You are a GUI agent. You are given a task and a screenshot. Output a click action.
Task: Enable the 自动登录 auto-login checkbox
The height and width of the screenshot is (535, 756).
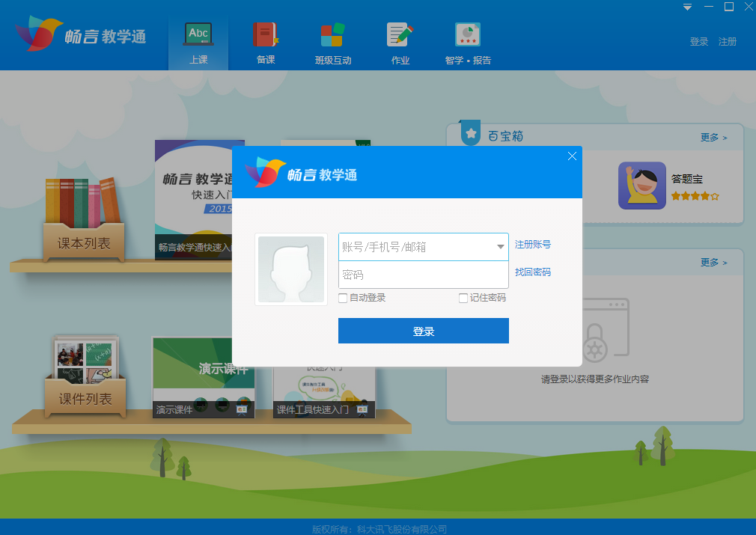(342, 298)
